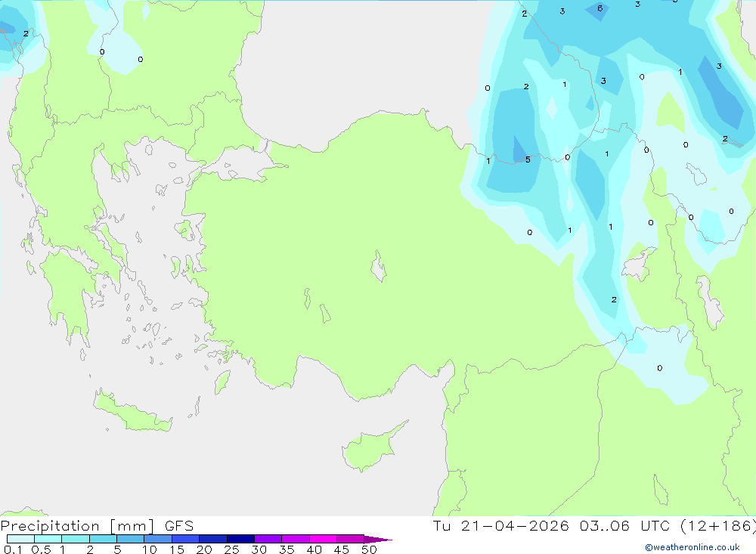Click the 'Tu 21-04-2026 03..06 UTC (12+186)' timestamp
The image size is (756, 554).
tap(594, 526)
